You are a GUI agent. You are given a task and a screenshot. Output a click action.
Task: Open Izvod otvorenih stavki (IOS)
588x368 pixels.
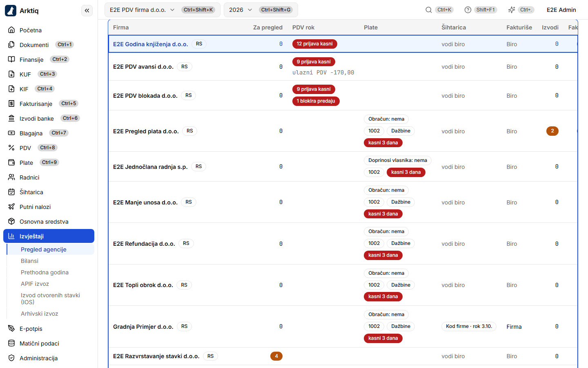pos(50,298)
